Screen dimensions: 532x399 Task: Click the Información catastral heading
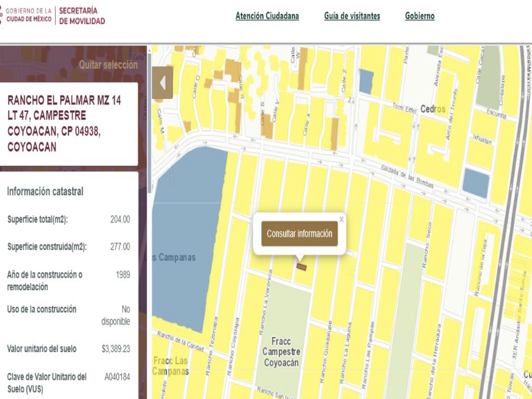point(45,191)
